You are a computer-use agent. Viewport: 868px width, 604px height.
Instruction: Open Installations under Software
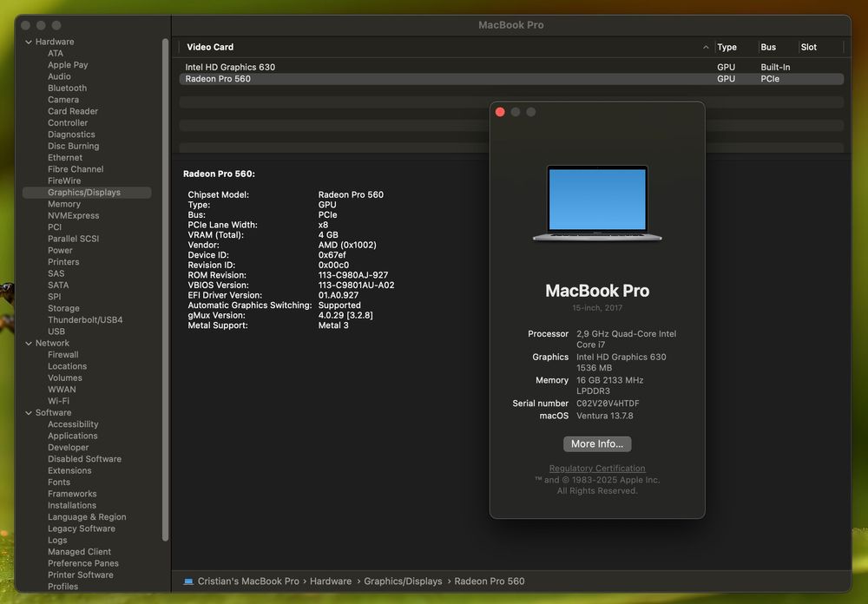pos(72,507)
